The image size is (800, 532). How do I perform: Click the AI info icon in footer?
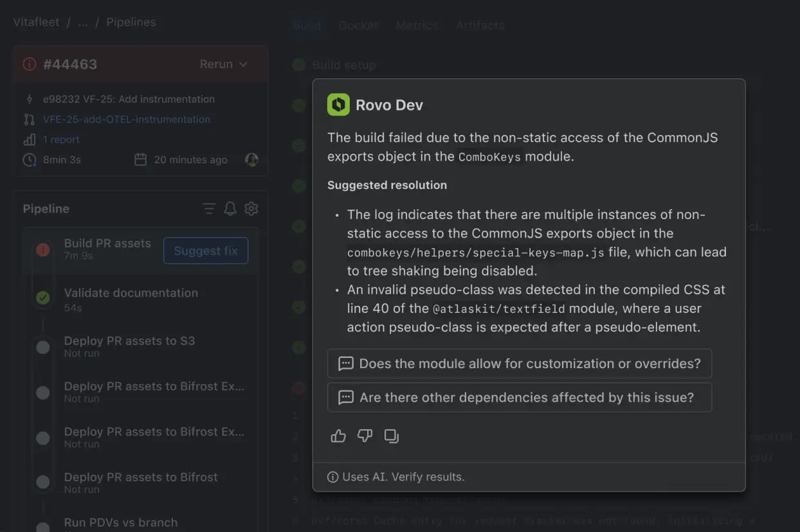(x=332, y=477)
